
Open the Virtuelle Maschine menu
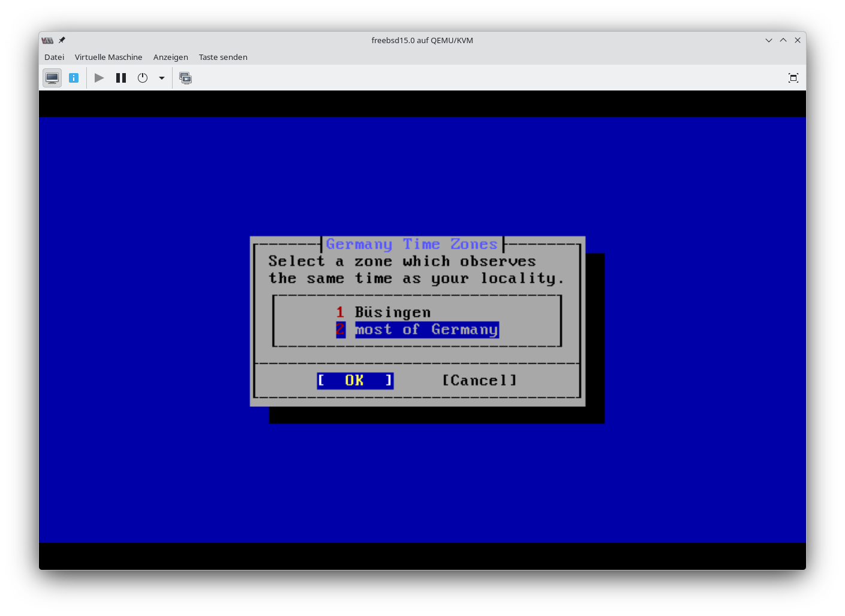coord(108,57)
